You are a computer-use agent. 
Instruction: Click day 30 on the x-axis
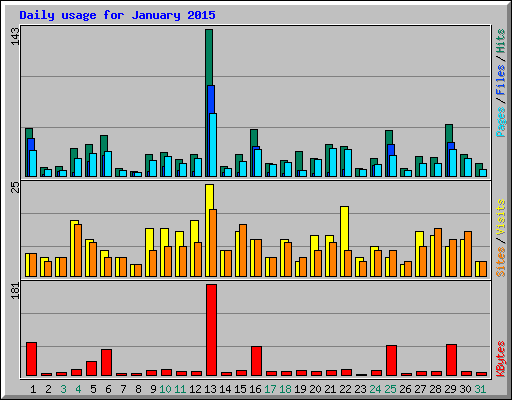[465, 389]
